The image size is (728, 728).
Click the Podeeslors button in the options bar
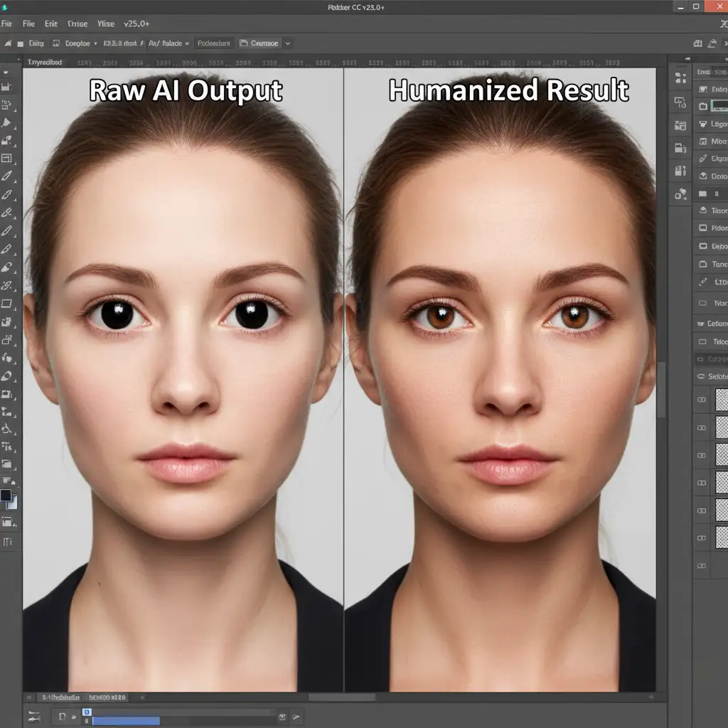[213, 43]
